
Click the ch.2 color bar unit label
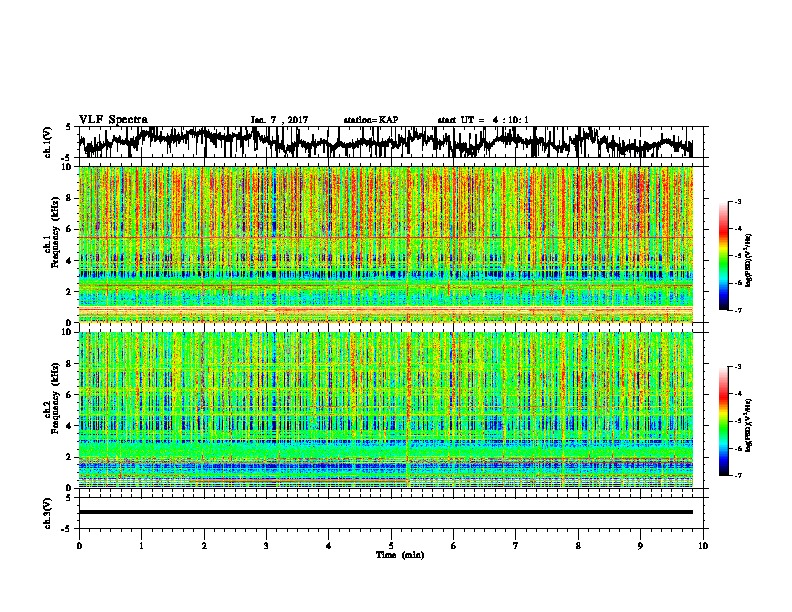tap(749, 425)
